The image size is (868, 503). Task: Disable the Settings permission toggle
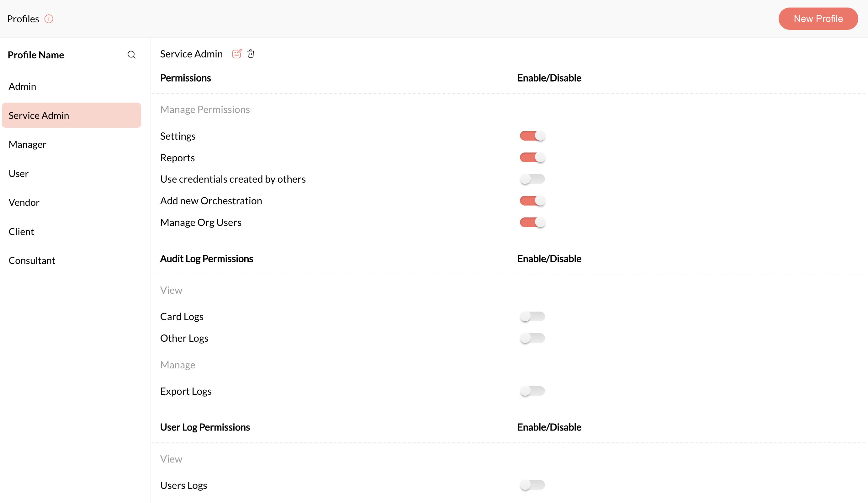(532, 136)
